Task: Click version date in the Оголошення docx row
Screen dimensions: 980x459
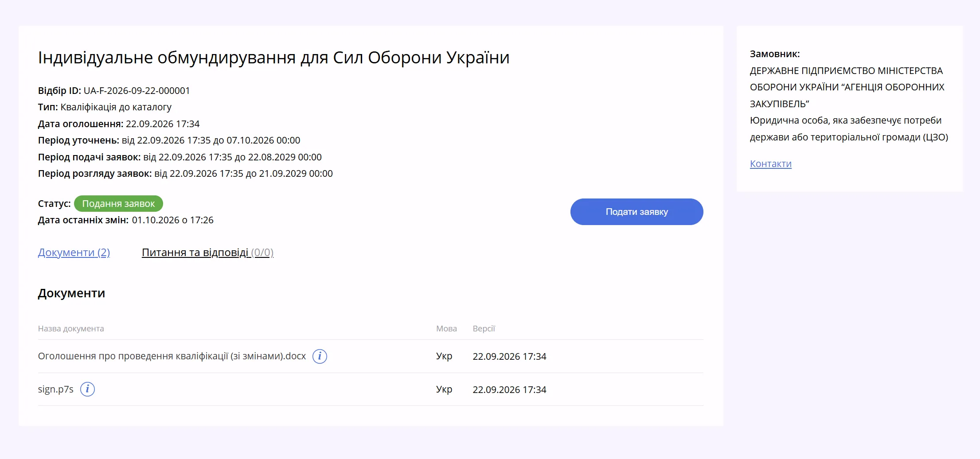Action: coord(509,357)
